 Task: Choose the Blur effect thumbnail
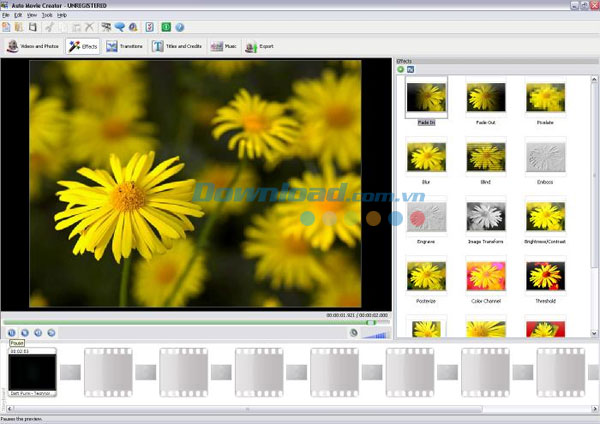click(426, 155)
